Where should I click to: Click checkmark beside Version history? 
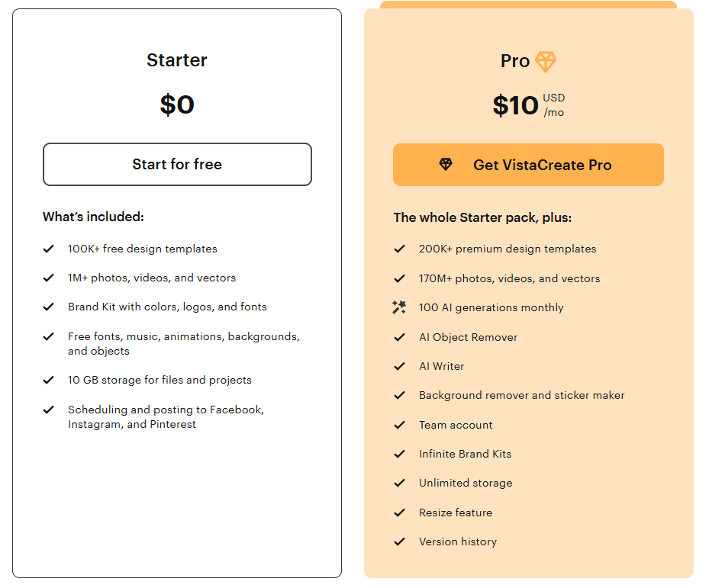(399, 541)
